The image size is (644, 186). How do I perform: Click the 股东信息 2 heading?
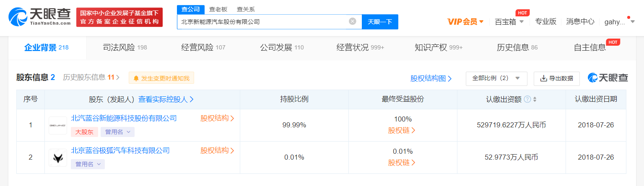(36, 77)
